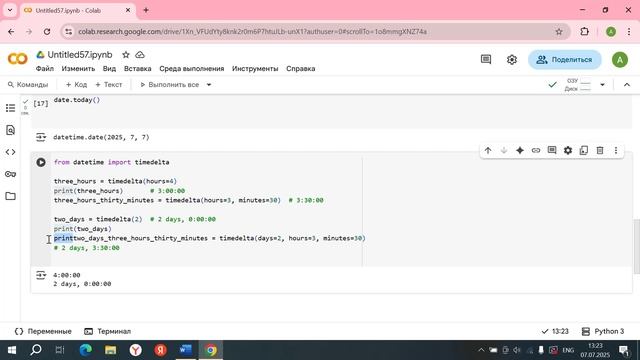Open comments panel in header
Screen dimensions: 640x360
coord(486,60)
